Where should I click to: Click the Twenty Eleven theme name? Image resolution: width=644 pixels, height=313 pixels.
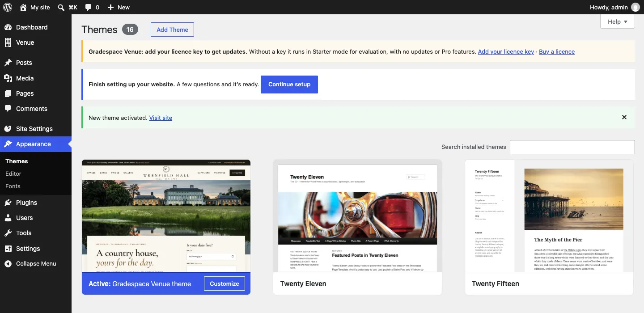[x=303, y=284]
